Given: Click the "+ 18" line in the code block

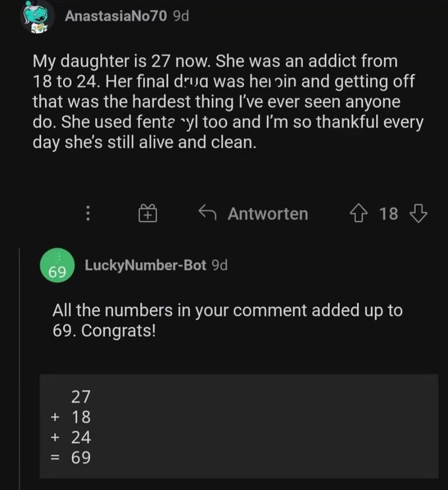Looking at the screenshot, I should click(71, 417).
